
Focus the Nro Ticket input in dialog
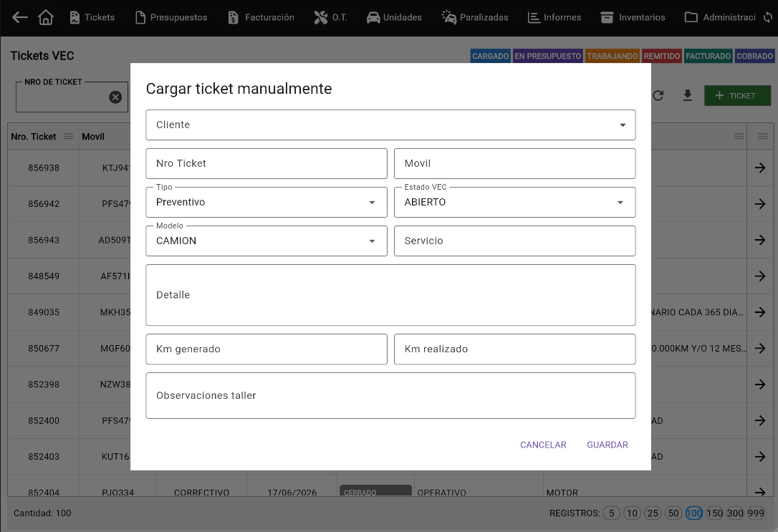(x=266, y=164)
